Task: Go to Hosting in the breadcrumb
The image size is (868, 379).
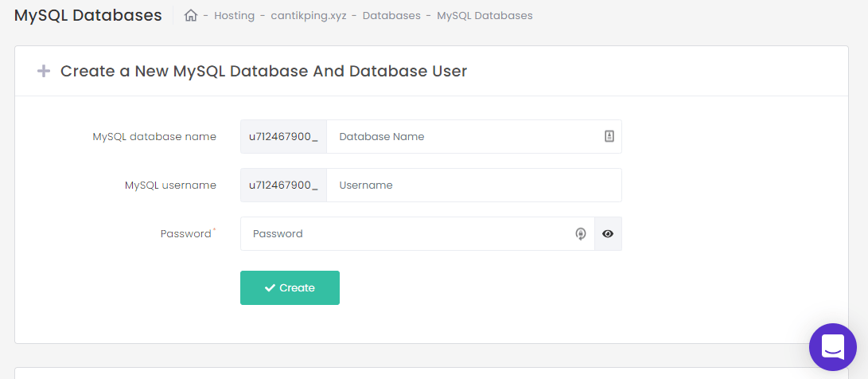Action: click(x=235, y=15)
